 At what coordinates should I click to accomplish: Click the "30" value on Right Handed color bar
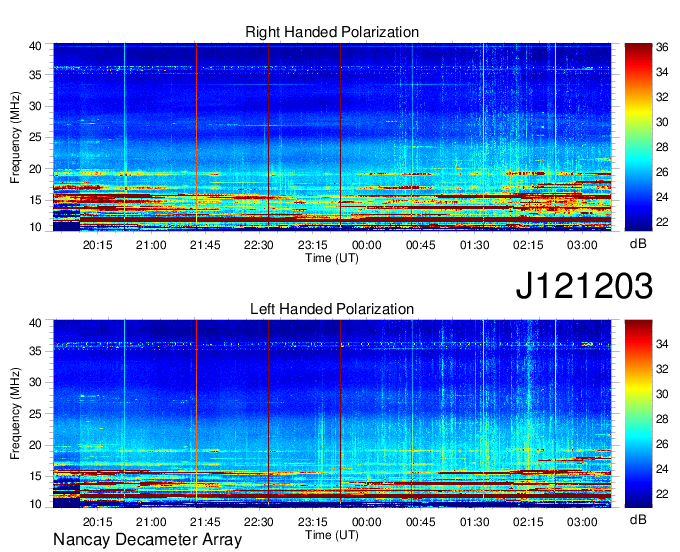click(662, 122)
